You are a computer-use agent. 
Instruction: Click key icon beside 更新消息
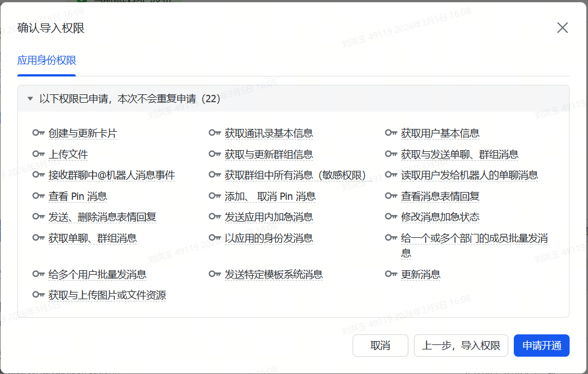click(x=391, y=274)
